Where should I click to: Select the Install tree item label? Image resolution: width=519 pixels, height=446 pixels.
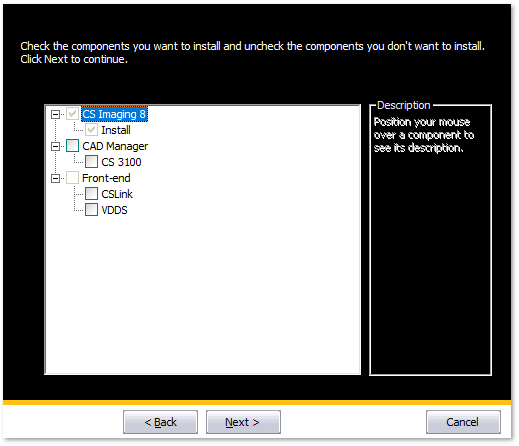(116, 130)
